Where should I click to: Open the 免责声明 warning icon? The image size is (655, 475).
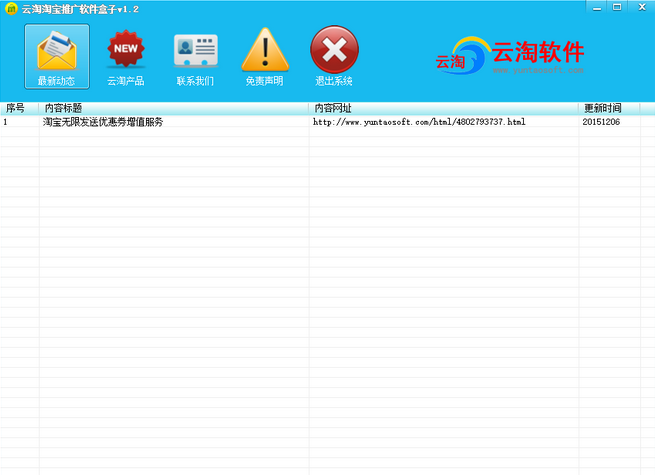pyautogui.click(x=265, y=56)
